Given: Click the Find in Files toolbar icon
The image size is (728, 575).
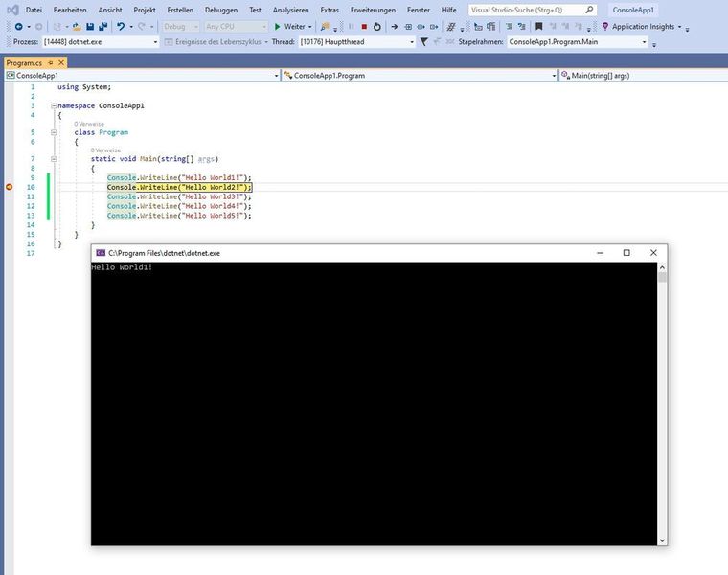Looking at the screenshot, I should [325, 27].
